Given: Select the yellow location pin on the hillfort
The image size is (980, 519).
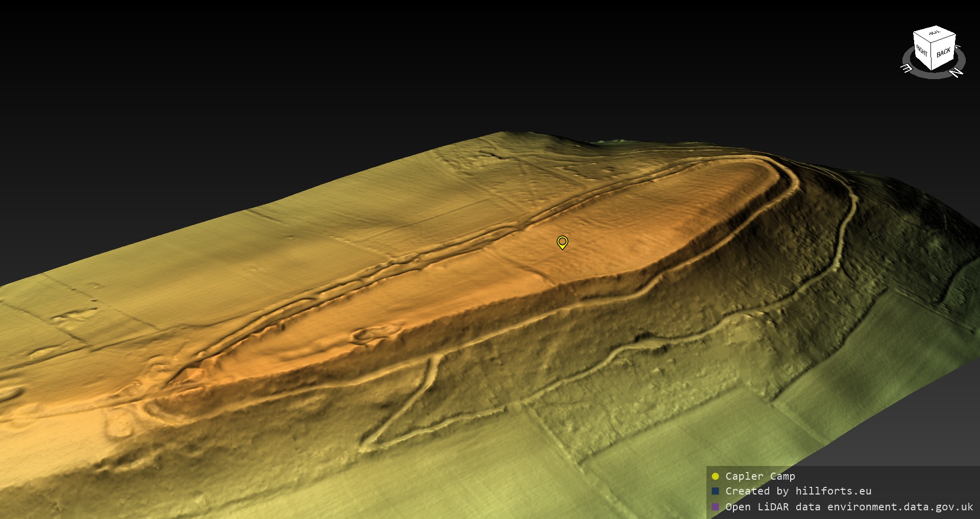Looking at the screenshot, I should [x=562, y=242].
